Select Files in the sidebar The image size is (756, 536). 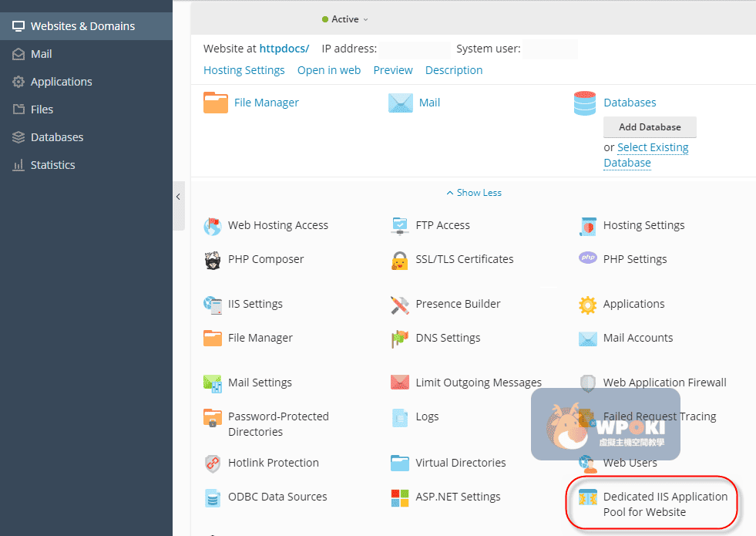[42, 110]
